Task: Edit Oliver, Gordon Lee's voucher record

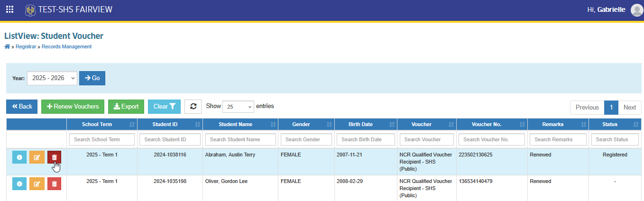Action: coord(37,183)
